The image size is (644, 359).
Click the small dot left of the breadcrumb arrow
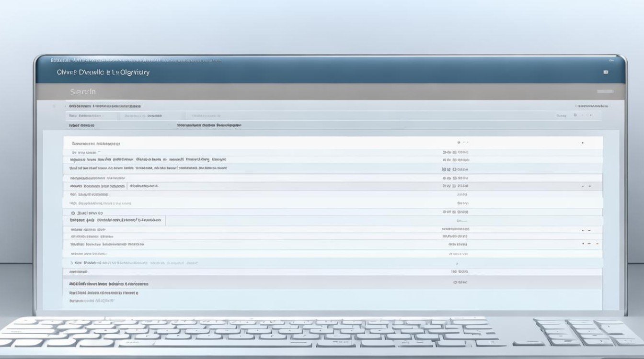click(54, 106)
